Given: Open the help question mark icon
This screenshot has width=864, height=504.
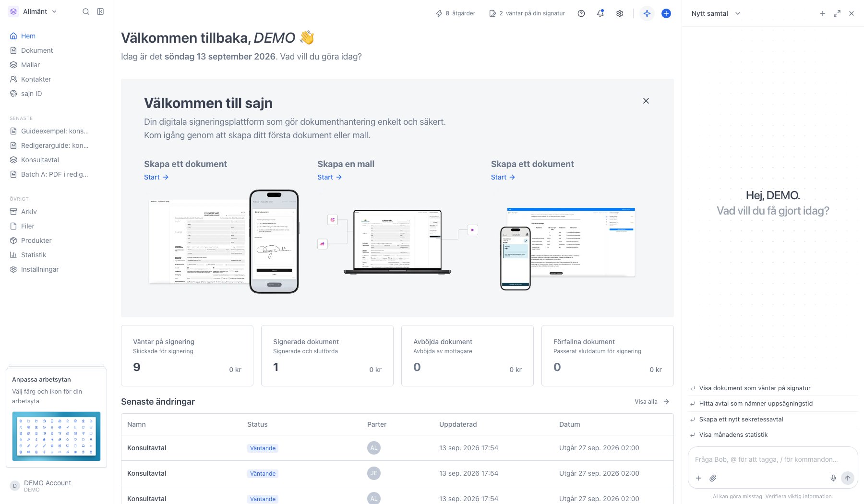Looking at the screenshot, I should tap(581, 13).
